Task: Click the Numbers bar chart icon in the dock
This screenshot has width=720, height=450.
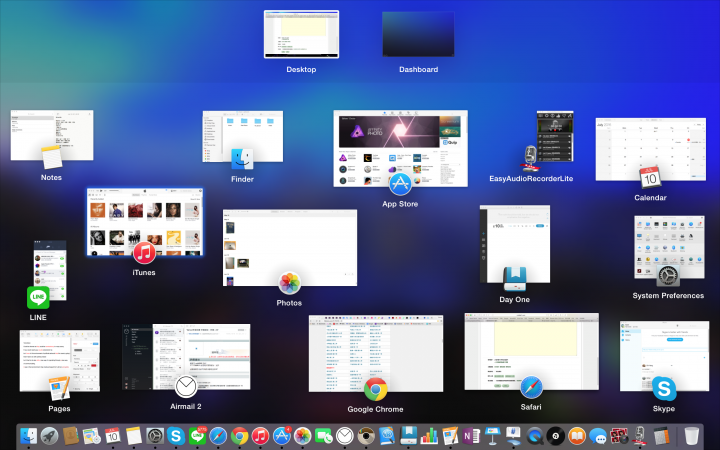Action: coord(429,436)
